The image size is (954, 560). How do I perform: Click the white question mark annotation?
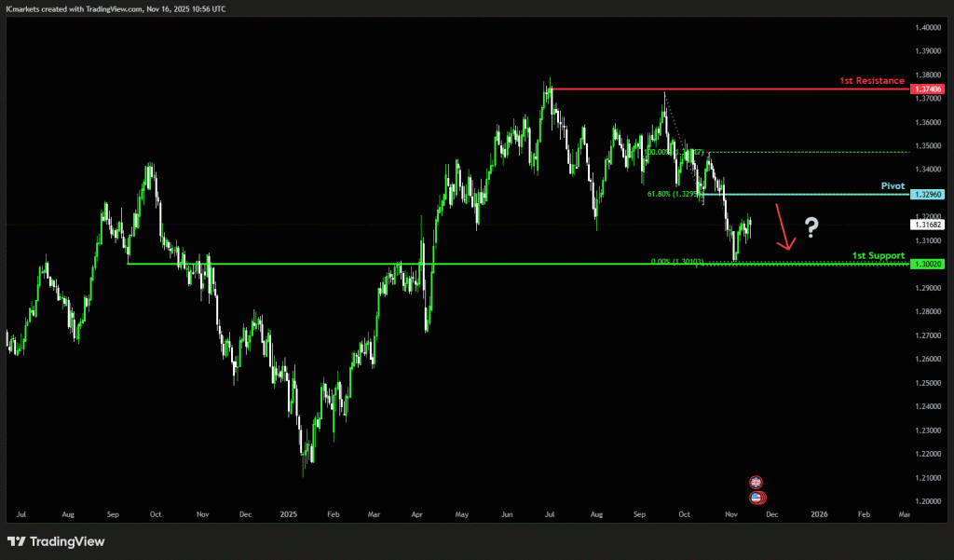[x=811, y=226]
